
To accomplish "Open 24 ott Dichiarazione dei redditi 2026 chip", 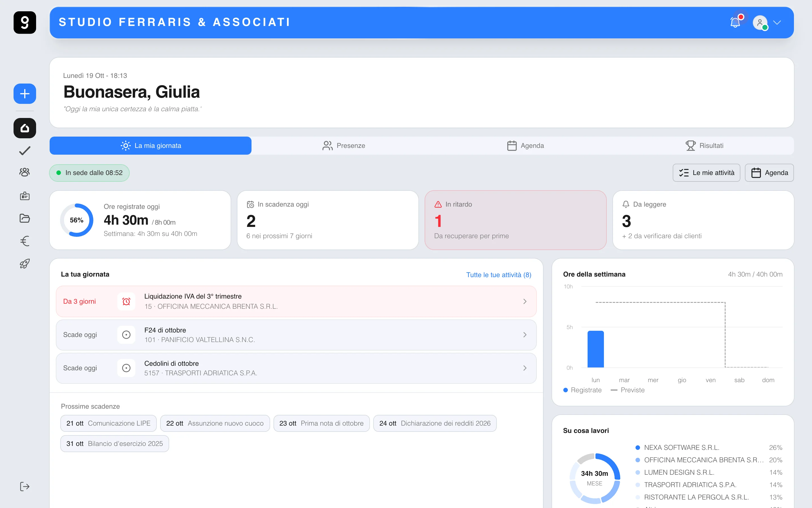I will [435, 423].
